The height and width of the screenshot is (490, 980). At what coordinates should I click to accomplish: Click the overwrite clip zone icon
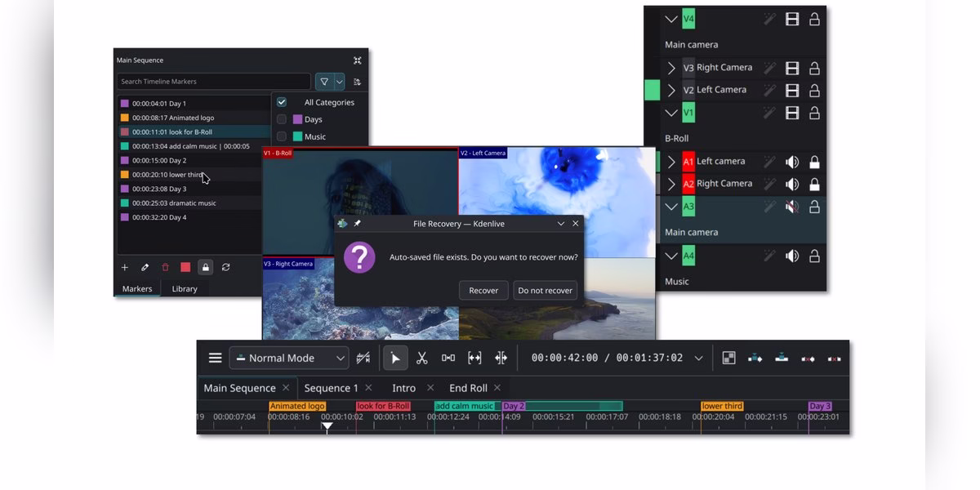click(x=782, y=358)
